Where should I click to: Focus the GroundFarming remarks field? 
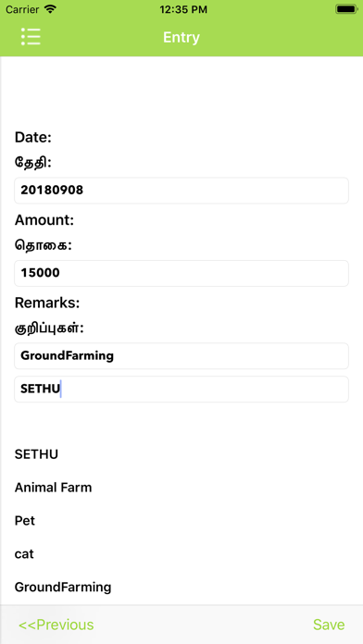click(x=181, y=355)
